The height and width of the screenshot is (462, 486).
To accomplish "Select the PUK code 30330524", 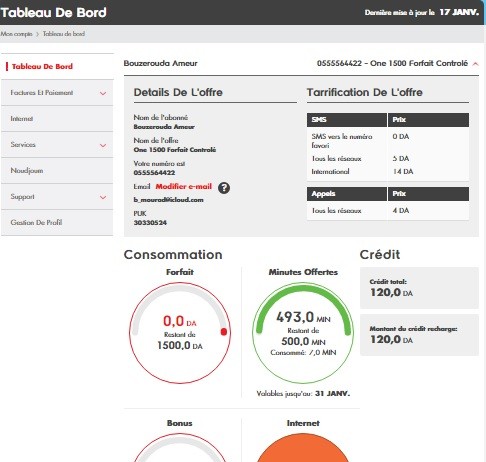I will (150, 223).
